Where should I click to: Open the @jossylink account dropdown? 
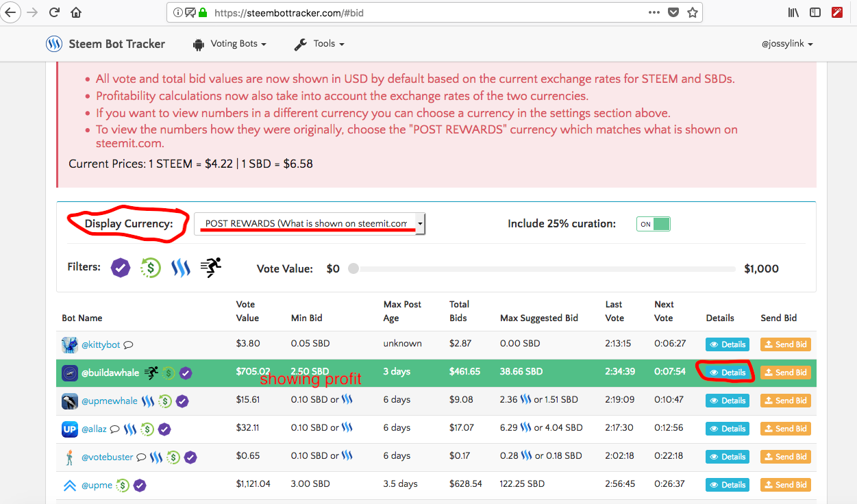[x=787, y=44]
